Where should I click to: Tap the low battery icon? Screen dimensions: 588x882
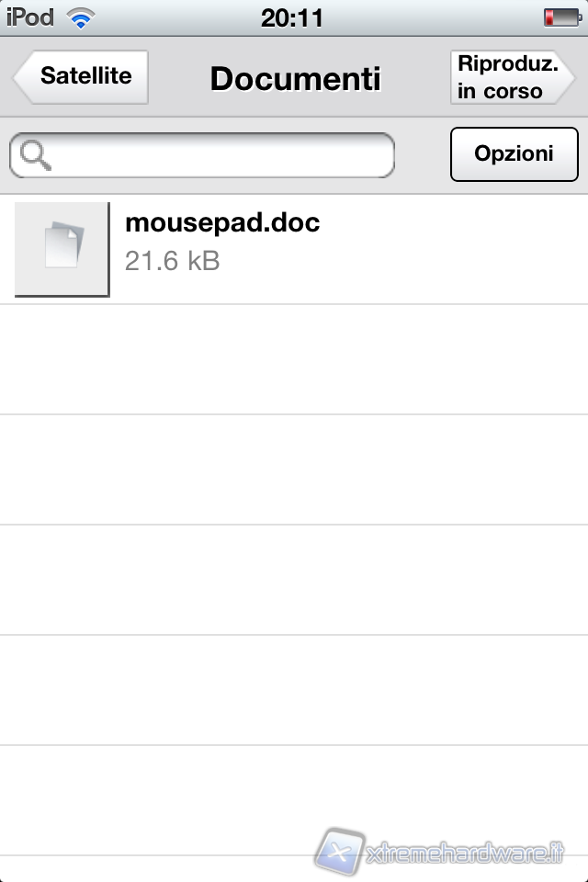coord(562,17)
